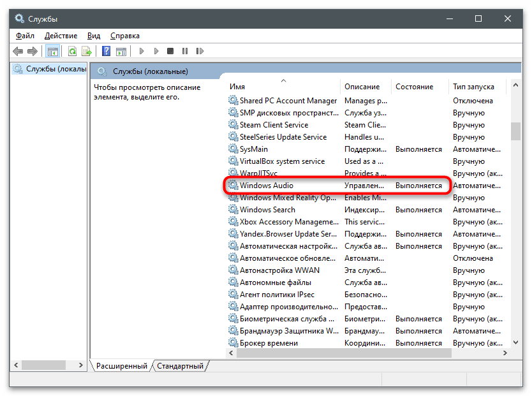This screenshot has height=396, width=532.
Task: Click the Stop service square icon
Action: (x=170, y=51)
